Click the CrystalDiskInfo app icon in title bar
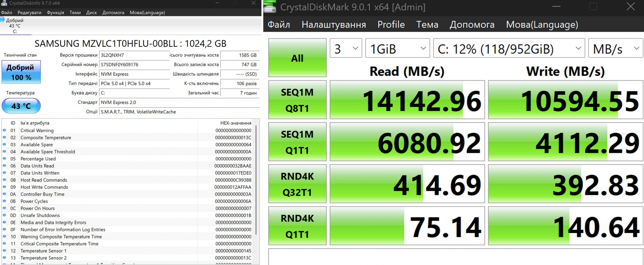 (x=4, y=3)
